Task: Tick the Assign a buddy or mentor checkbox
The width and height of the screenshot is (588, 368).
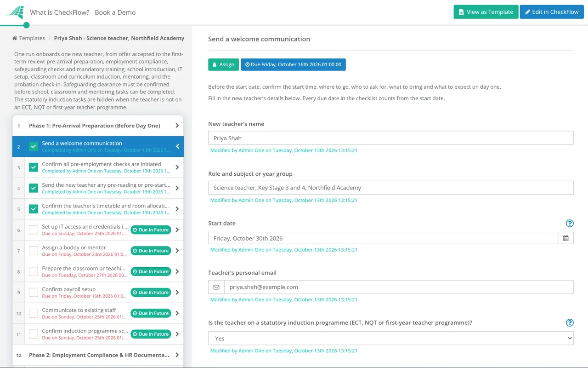Action: [x=34, y=251]
